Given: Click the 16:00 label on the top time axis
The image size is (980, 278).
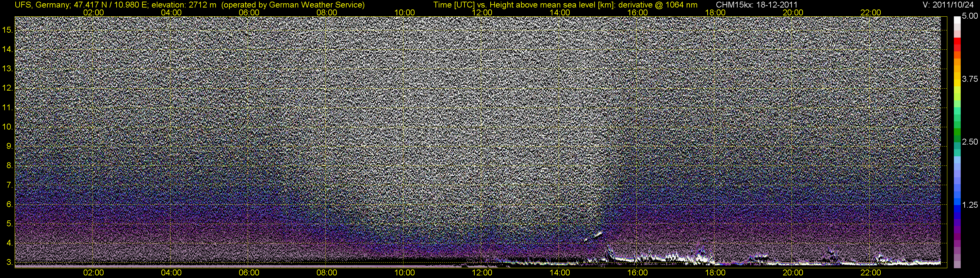Looking at the screenshot, I should (x=638, y=12).
